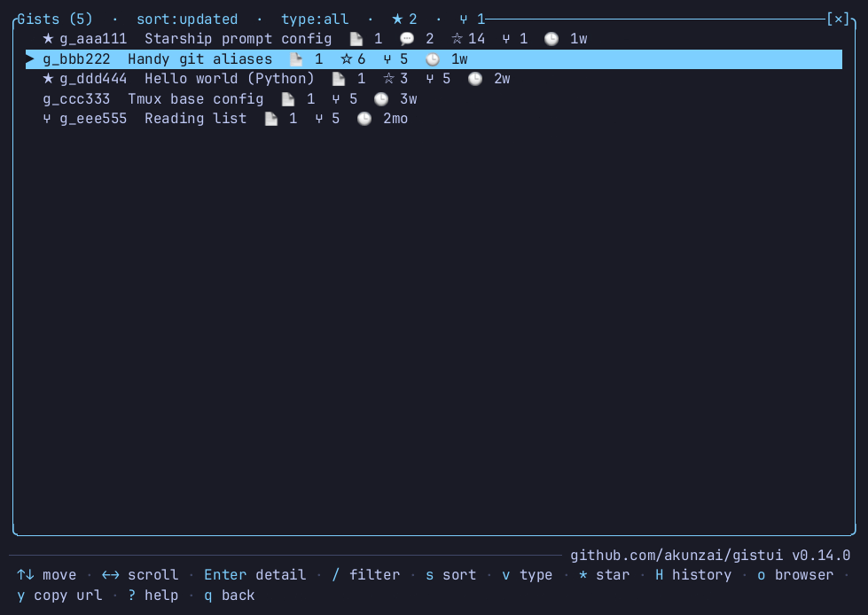Click the * star hint in footer
This screenshot has width=868, height=615.
pos(604,575)
